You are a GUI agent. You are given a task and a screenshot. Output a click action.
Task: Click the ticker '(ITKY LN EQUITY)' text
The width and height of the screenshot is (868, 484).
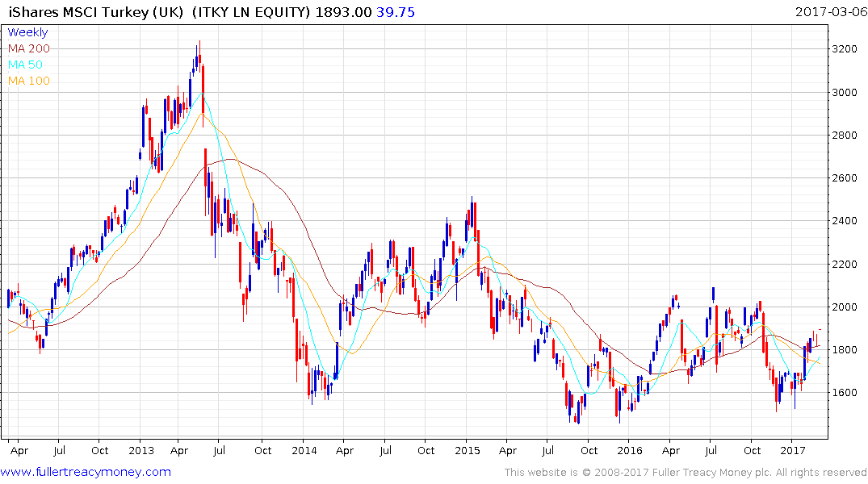251,12
